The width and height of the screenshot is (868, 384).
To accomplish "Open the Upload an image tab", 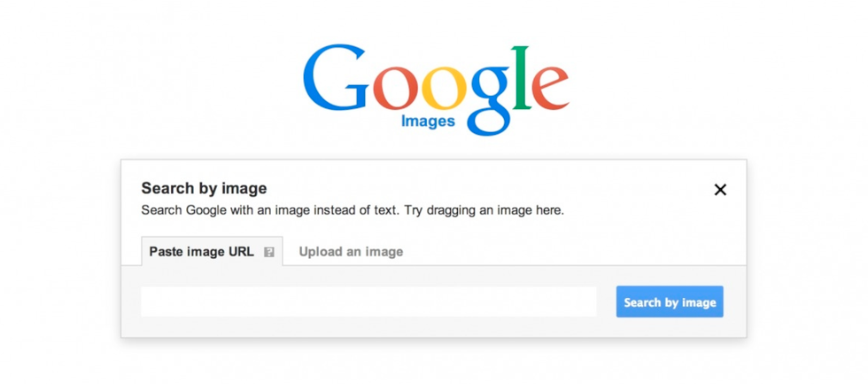I will pos(351,252).
